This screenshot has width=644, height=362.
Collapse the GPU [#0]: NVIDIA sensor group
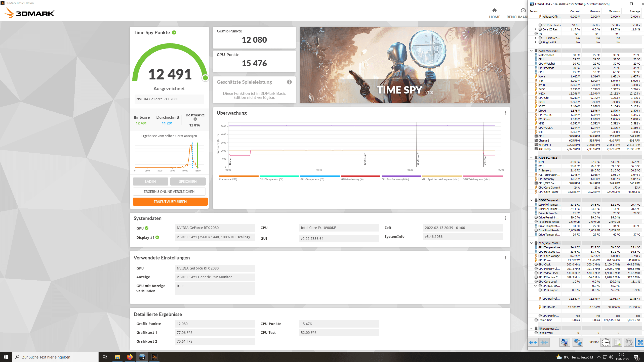click(x=531, y=243)
